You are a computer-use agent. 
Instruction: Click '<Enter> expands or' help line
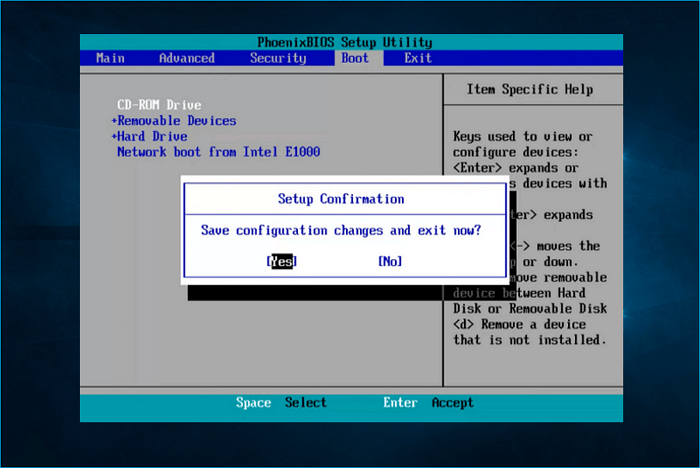pyautogui.click(x=516, y=168)
